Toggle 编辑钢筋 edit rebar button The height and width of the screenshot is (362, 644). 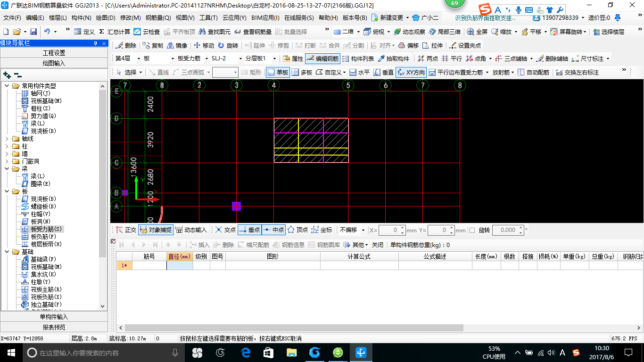(x=322, y=59)
